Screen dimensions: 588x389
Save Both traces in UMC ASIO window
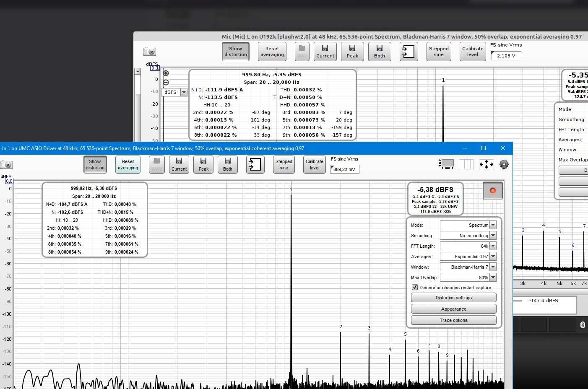click(228, 164)
